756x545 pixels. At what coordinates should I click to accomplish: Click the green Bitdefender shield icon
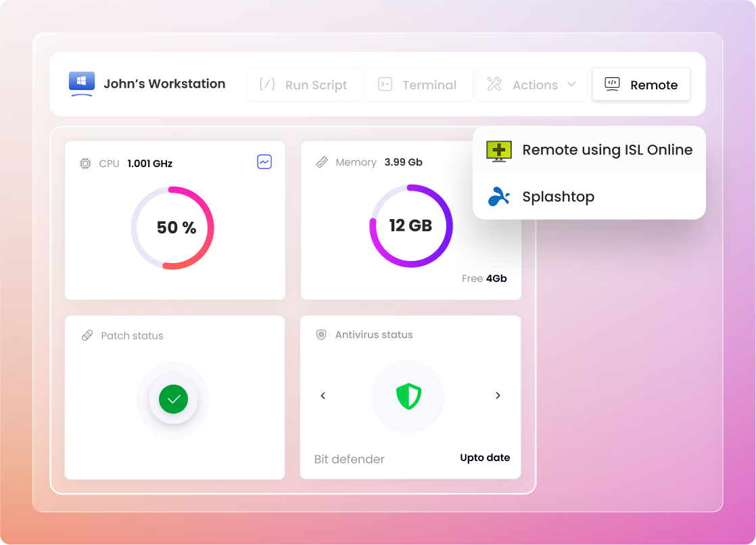pos(408,396)
